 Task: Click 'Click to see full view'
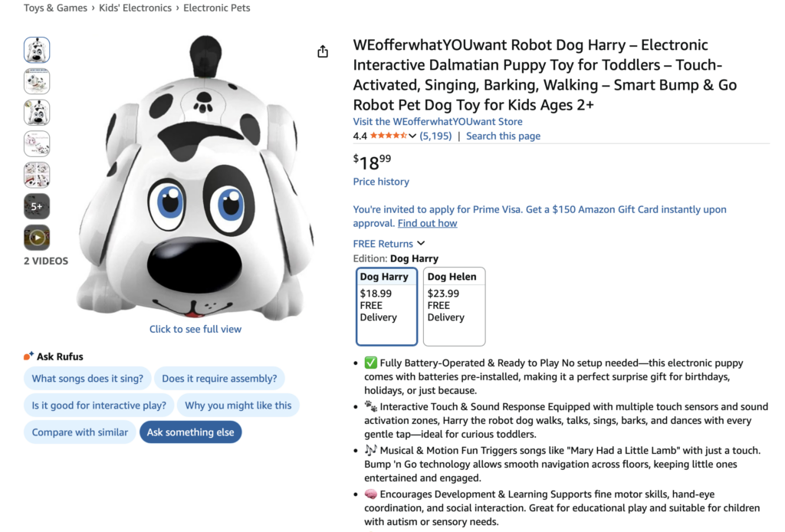click(195, 329)
